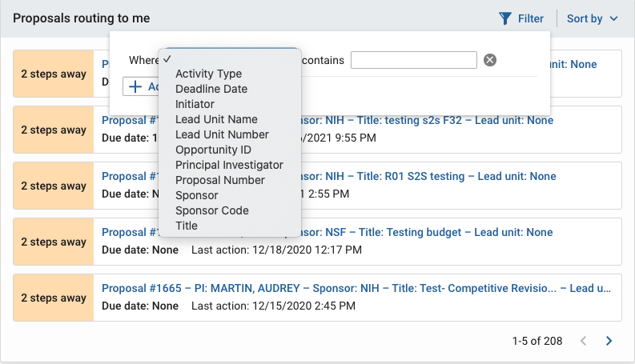Go to next page of proposals
The image size is (635, 364).
609,341
